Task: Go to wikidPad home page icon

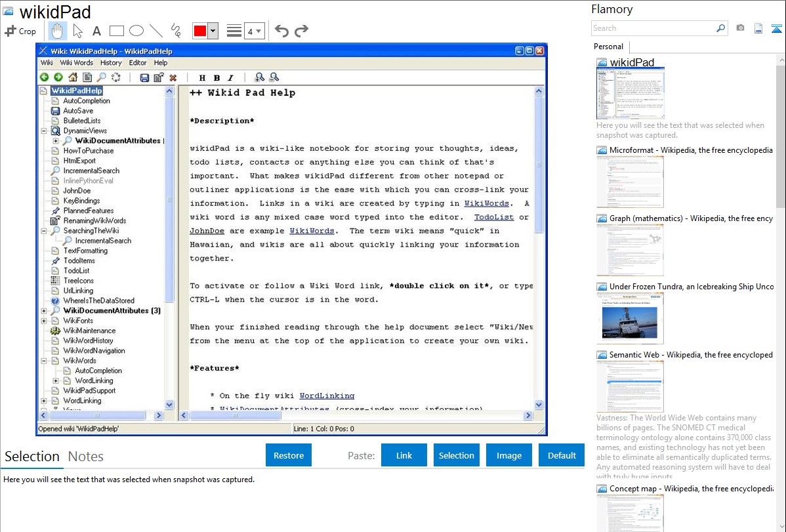Action: [x=73, y=77]
